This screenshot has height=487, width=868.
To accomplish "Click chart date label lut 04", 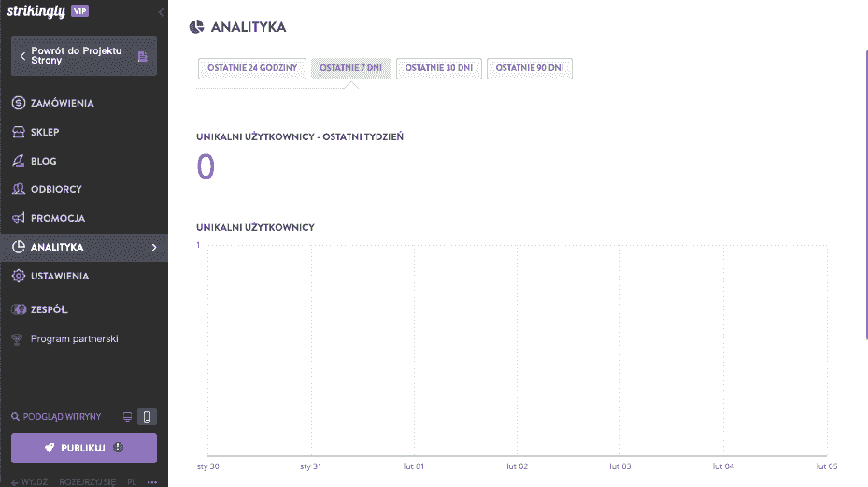I will pos(723,466).
